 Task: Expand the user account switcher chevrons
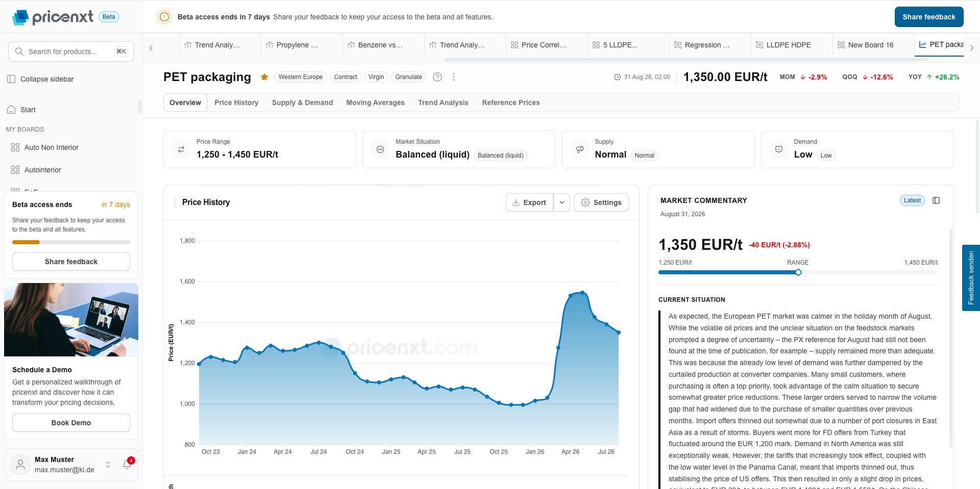[x=108, y=465]
